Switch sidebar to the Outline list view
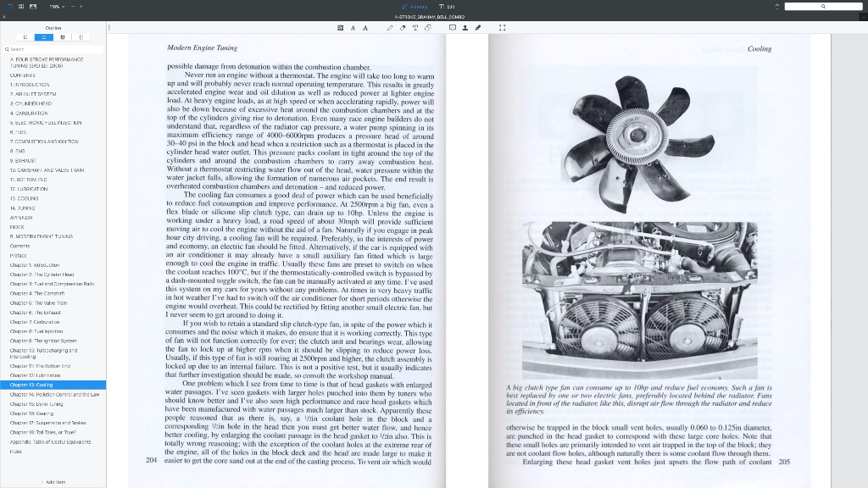The height and width of the screenshot is (488, 868). 43,37
